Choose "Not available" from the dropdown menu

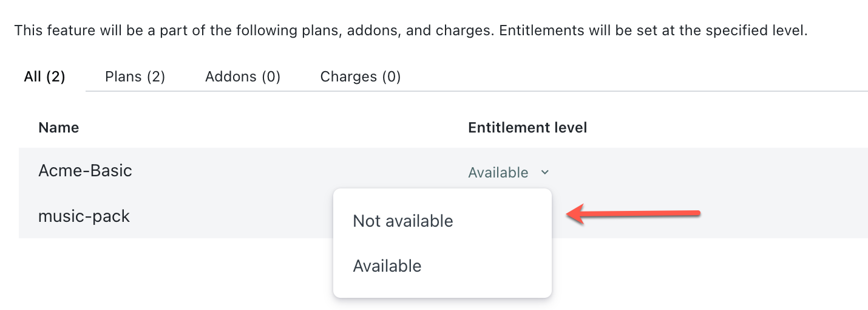tap(403, 221)
